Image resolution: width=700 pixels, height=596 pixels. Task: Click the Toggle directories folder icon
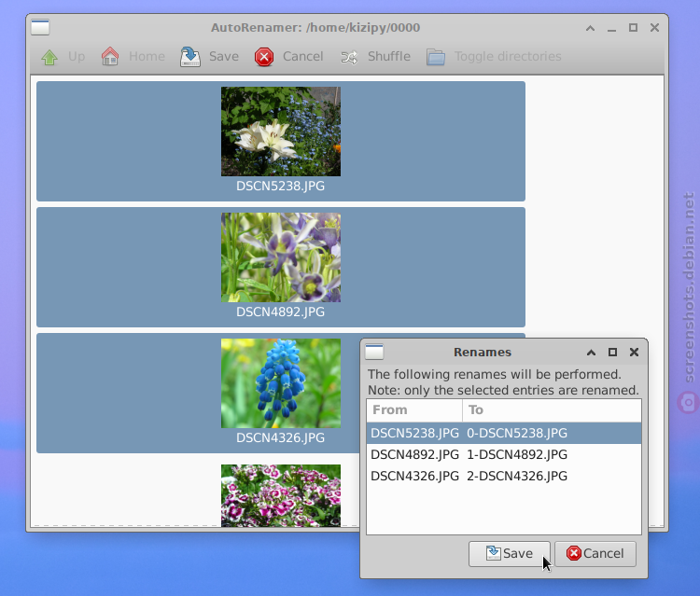pos(436,57)
